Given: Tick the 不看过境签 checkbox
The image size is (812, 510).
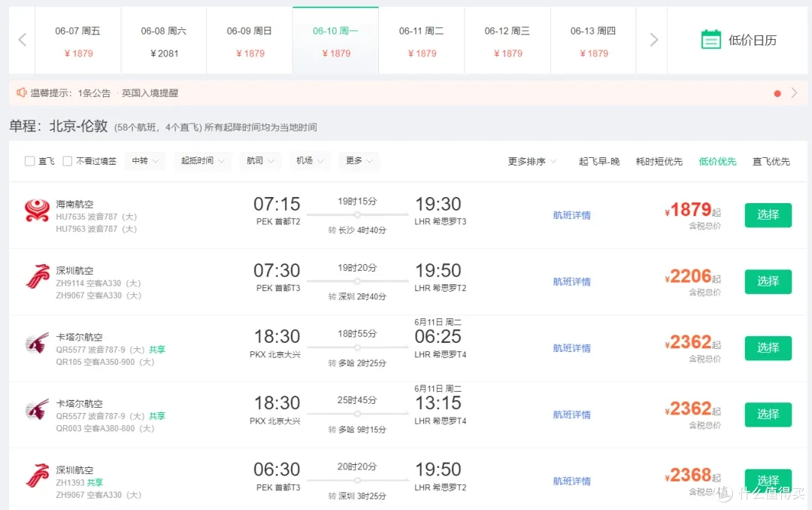Looking at the screenshot, I should (68, 161).
